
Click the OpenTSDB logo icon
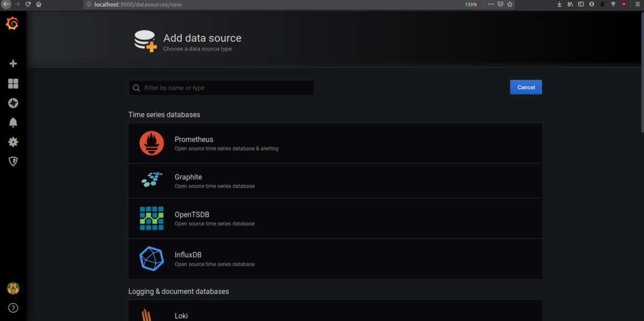[x=152, y=218]
